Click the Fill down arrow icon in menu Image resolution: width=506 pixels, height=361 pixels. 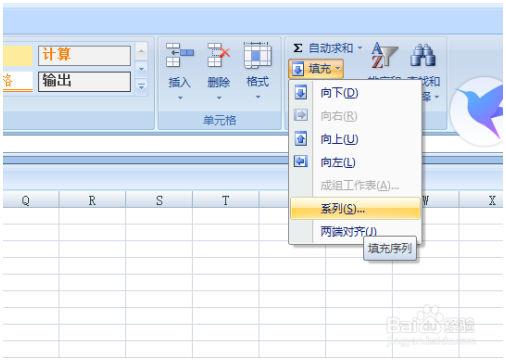(x=301, y=93)
